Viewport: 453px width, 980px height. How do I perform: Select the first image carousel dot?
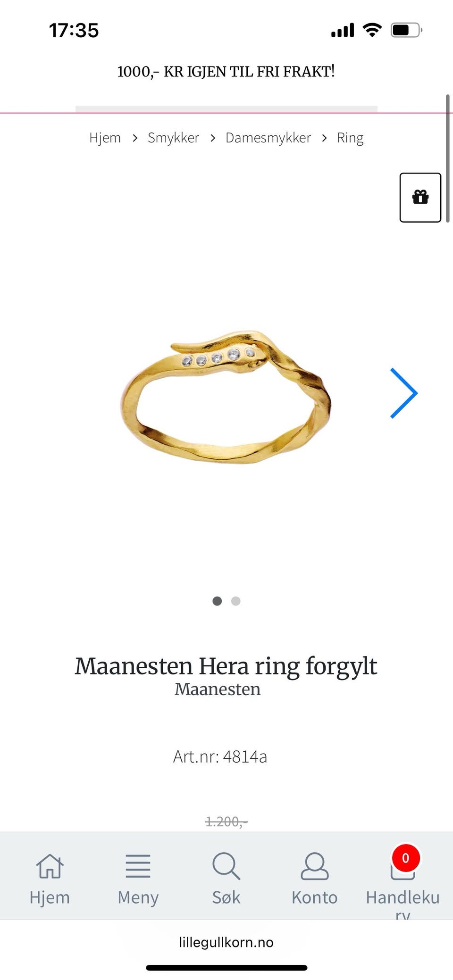(x=217, y=601)
